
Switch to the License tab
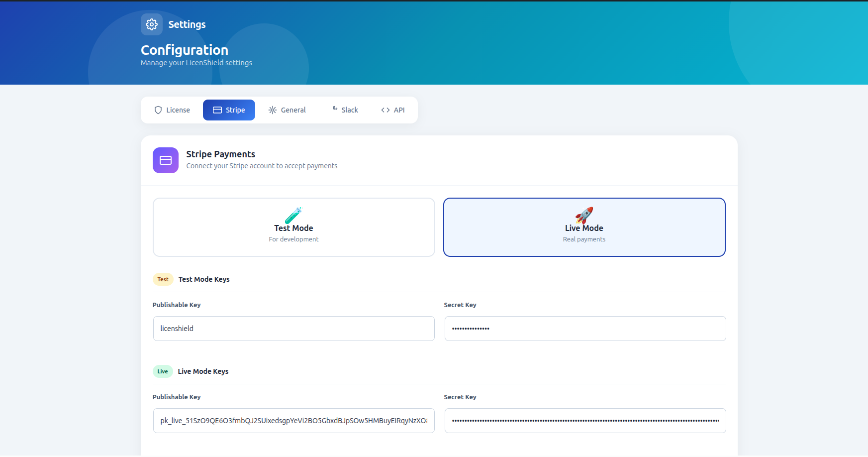(x=172, y=110)
